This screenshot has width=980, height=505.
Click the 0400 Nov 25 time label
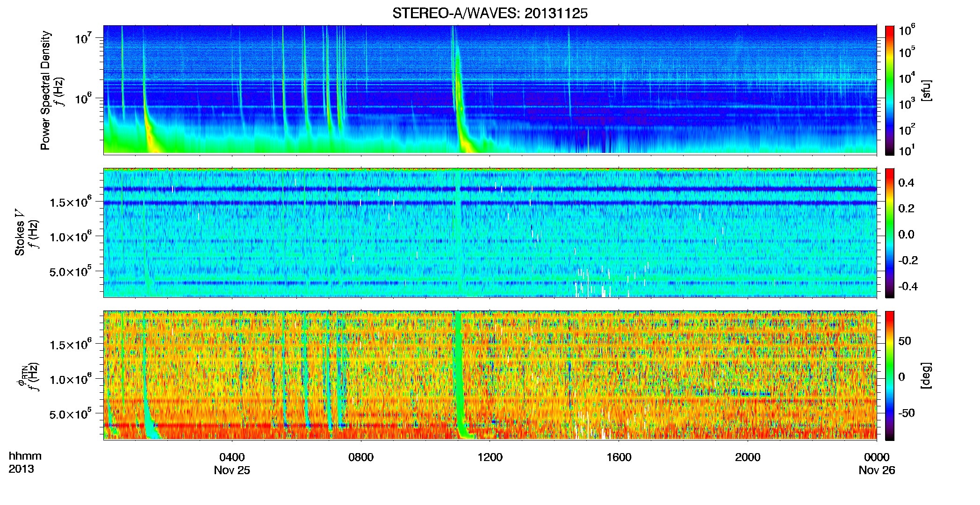(x=232, y=463)
